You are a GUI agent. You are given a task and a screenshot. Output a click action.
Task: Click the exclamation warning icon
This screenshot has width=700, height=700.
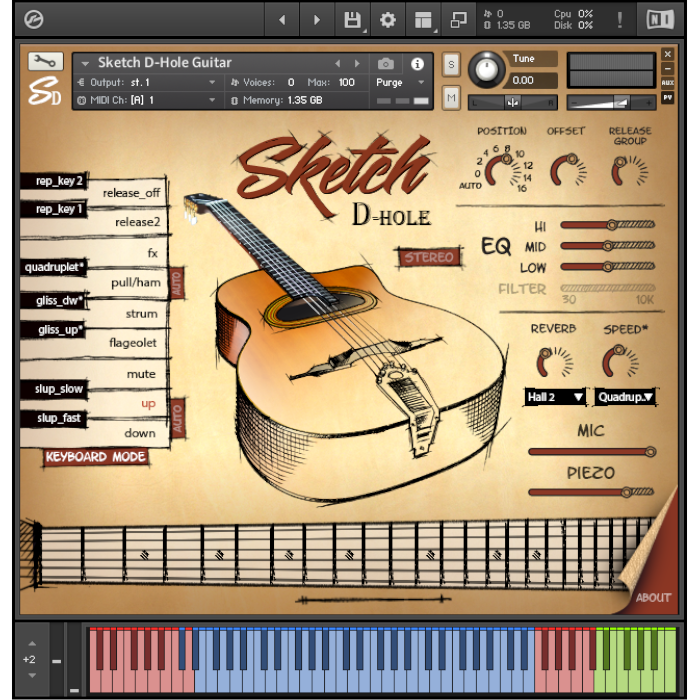pyautogui.click(x=620, y=20)
